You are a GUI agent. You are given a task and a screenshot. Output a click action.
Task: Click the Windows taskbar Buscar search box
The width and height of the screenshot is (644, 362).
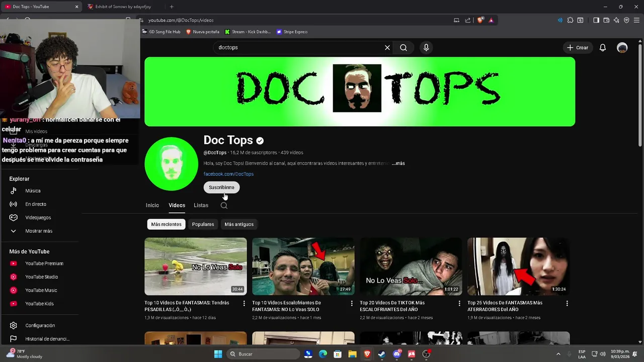262,354
